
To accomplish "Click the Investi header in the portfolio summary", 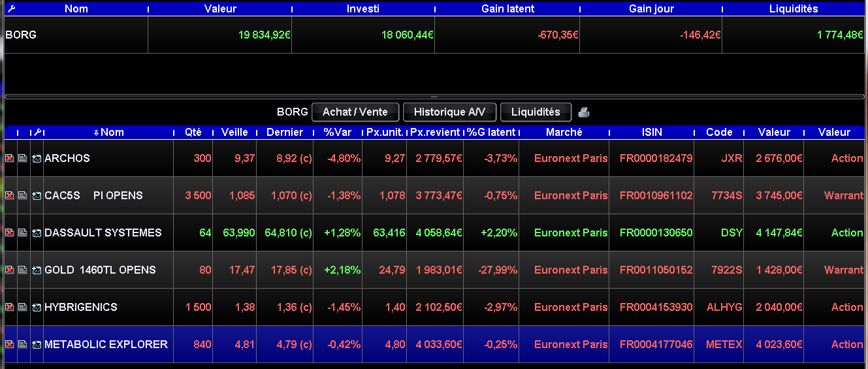I will pyautogui.click(x=363, y=9).
